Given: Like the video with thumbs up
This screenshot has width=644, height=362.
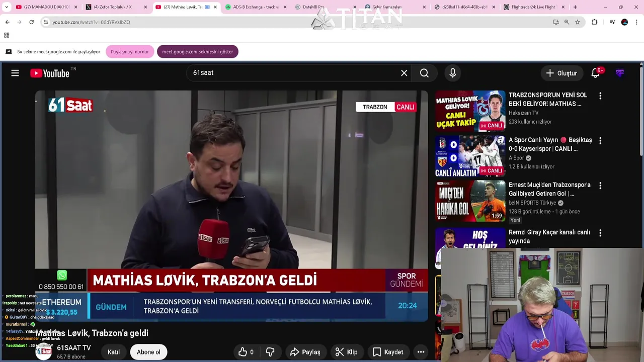Looking at the screenshot, I should coord(246,352).
